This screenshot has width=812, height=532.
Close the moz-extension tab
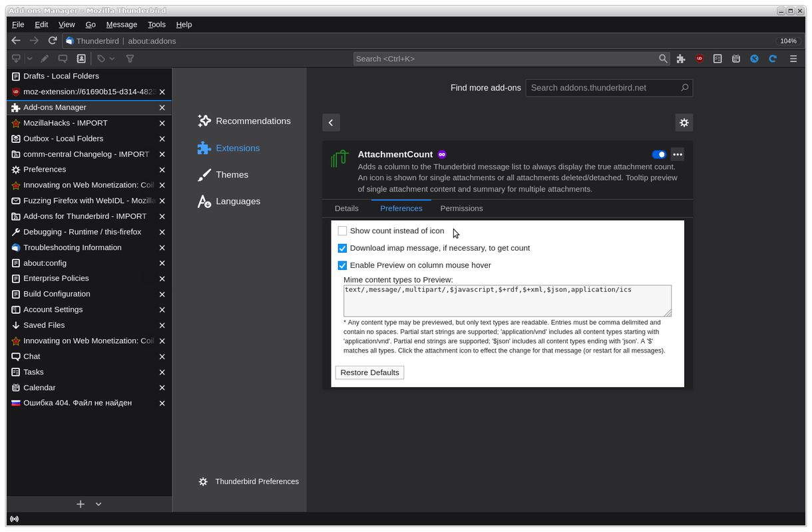(162, 92)
